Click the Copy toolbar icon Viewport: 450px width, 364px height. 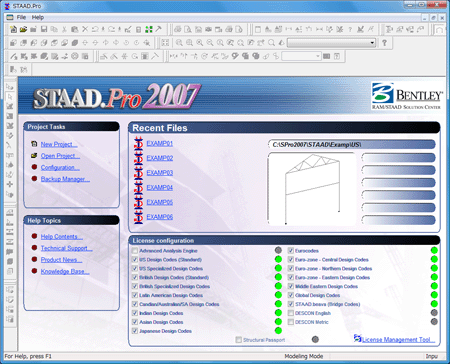(54, 29)
